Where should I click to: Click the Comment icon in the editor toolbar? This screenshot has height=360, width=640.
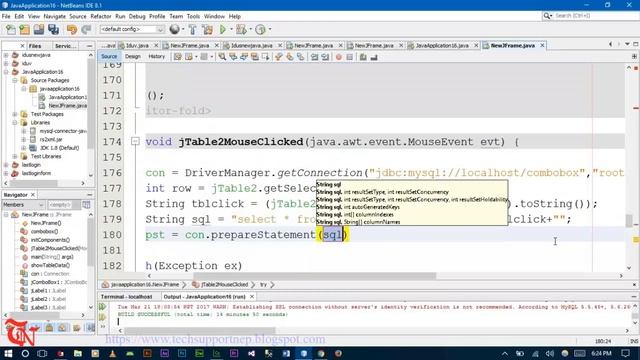click(x=363, y=57)
